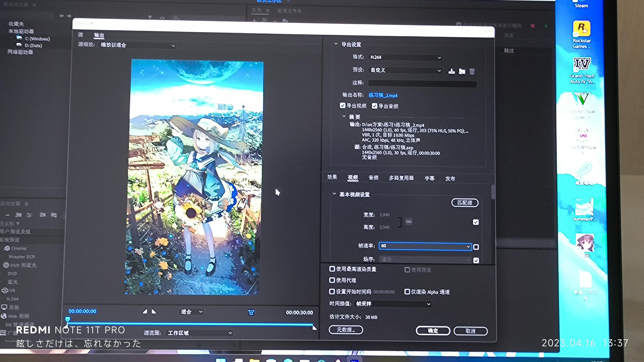
Task: Open SummerP desktop shortcut
Action: pos(584,209)
